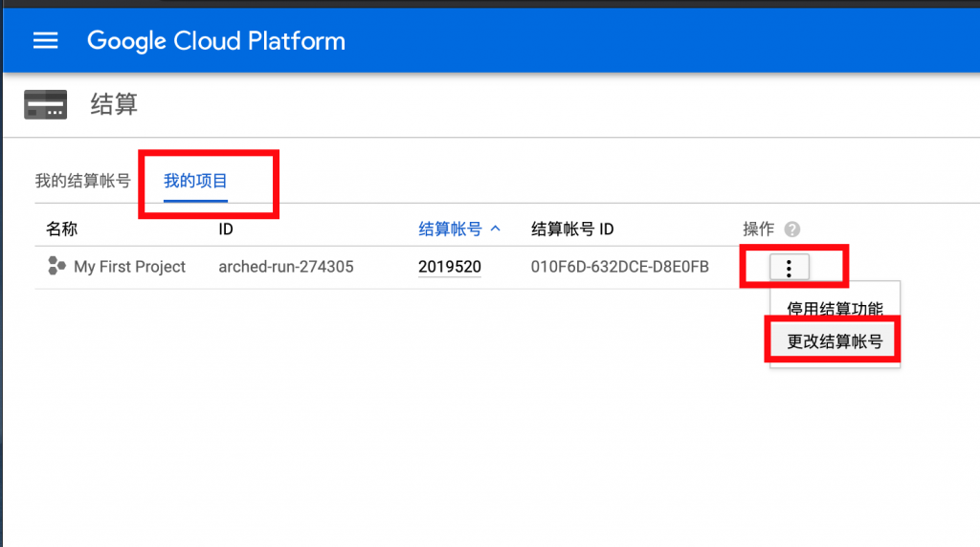
Task: Click the ID column header
Action: [226, 230]
